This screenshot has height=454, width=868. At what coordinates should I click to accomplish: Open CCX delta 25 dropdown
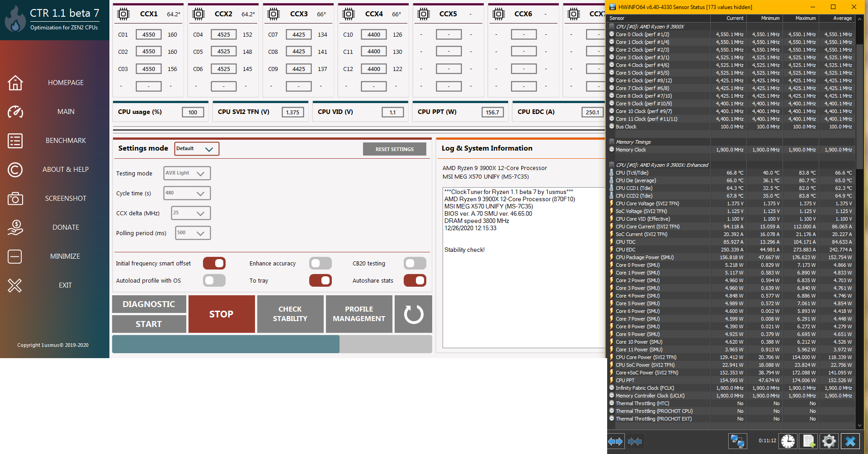(x=191, y=213)
